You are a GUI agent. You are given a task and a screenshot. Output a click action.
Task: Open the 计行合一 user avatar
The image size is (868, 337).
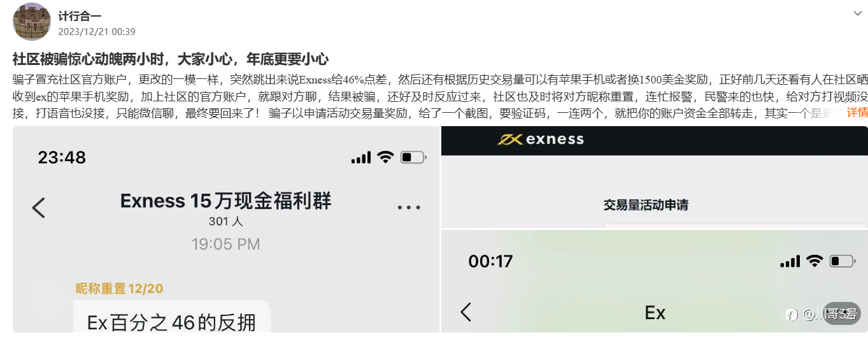click(x=32, y=22)
